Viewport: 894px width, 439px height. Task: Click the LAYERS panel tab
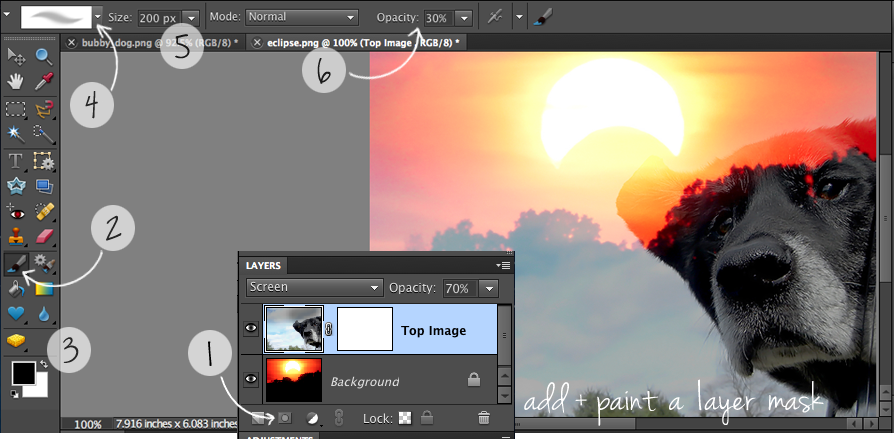pyautogui.click(x=263, y=266)
